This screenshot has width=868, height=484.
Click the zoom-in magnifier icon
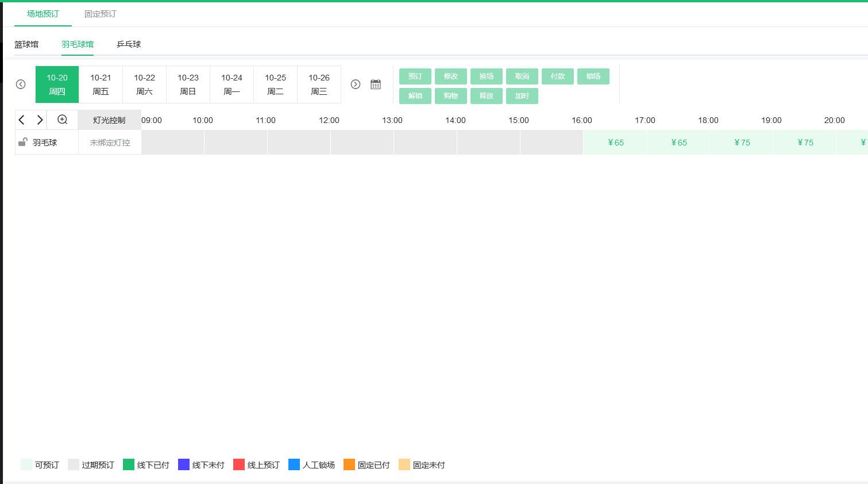63,120
